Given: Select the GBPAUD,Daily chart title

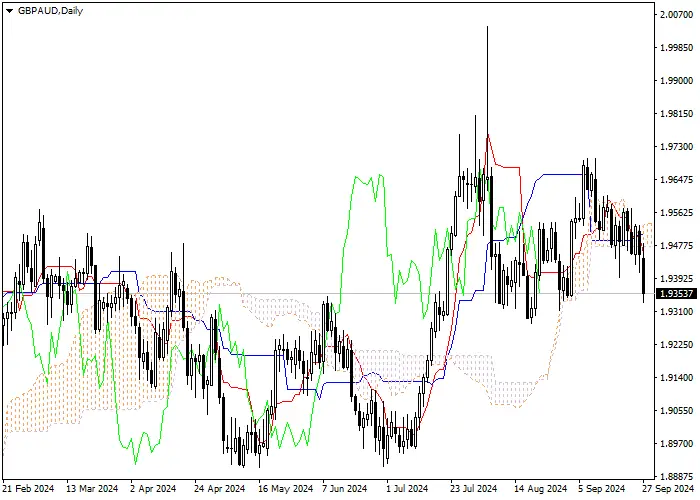Looking at the screenshot, I should pyautogui.click(x=50, y=11).
